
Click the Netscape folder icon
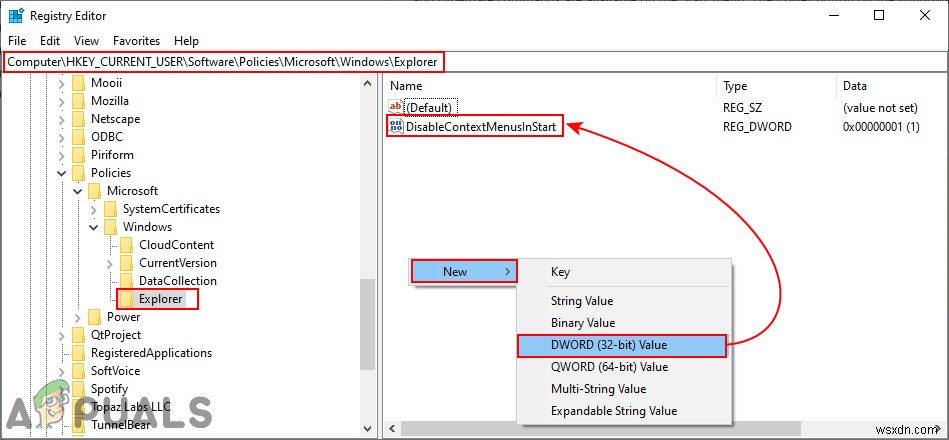(78, 119)
